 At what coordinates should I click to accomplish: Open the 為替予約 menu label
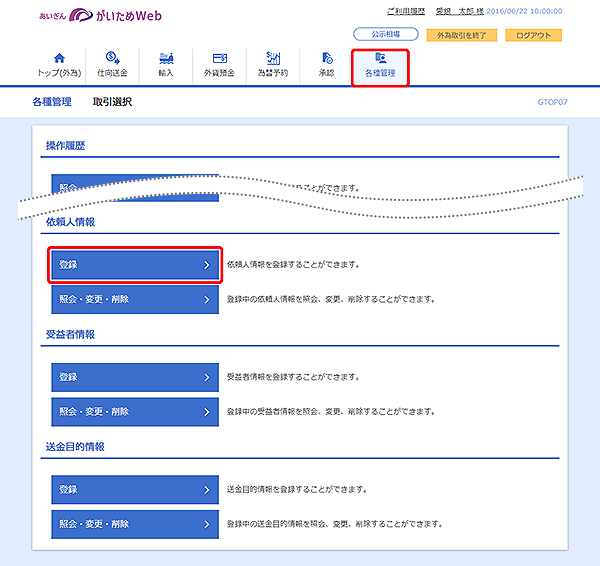pyautogui.click(x=273, y=73)
